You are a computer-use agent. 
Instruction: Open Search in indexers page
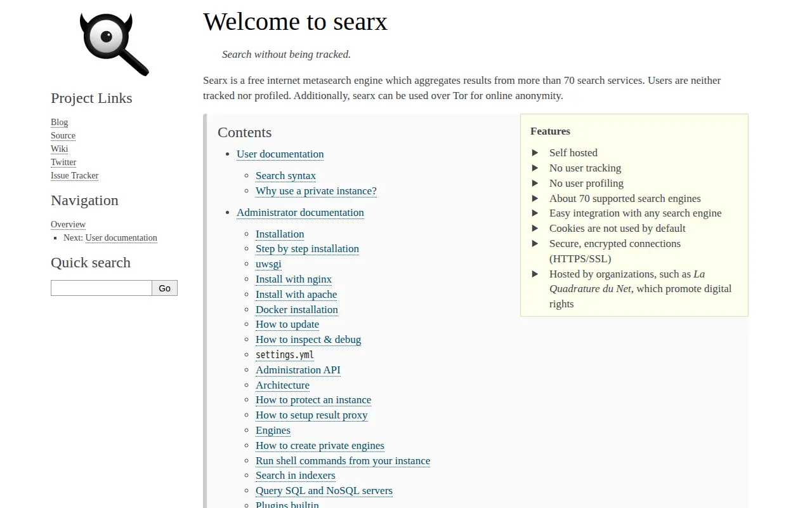pos(295,475)
